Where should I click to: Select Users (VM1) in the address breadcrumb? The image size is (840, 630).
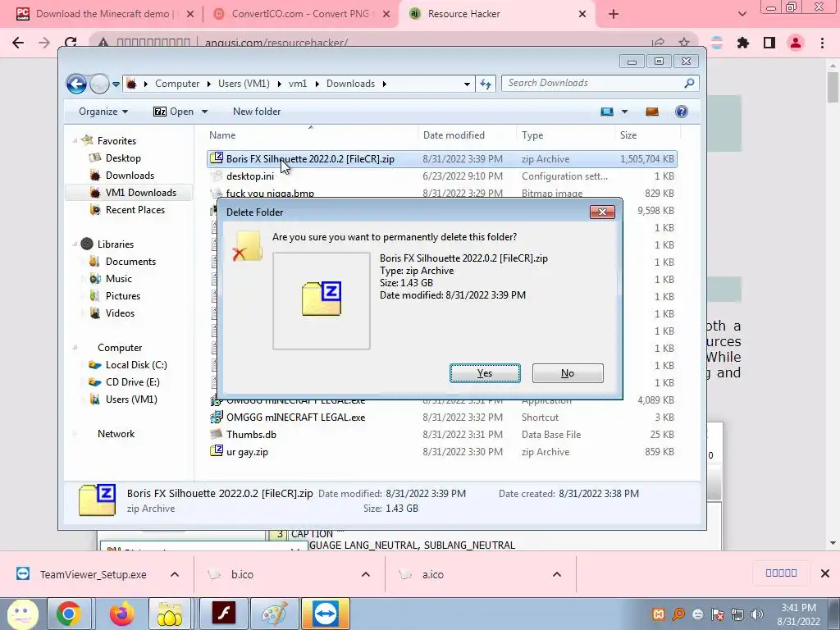[x=244, y=84]
